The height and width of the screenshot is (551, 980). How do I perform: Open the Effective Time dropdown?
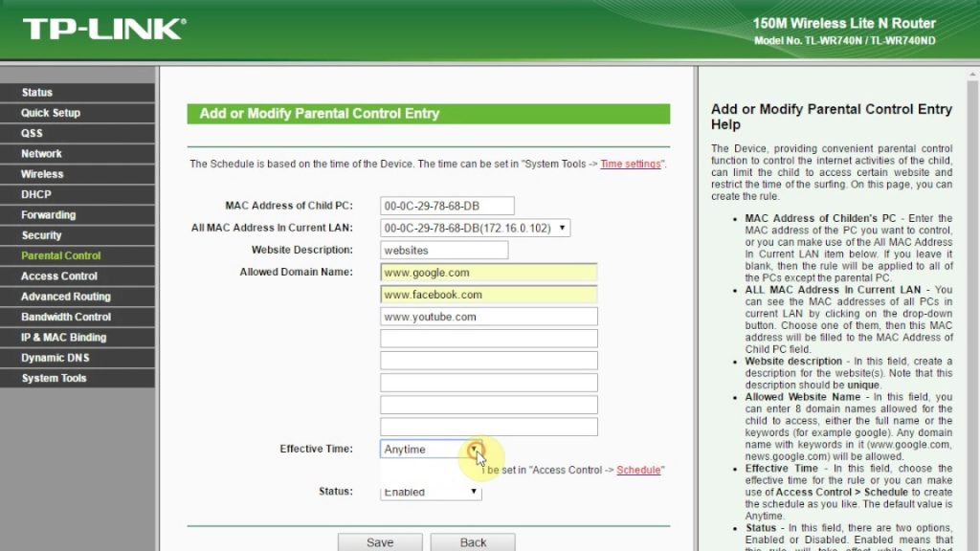[432, 450]
